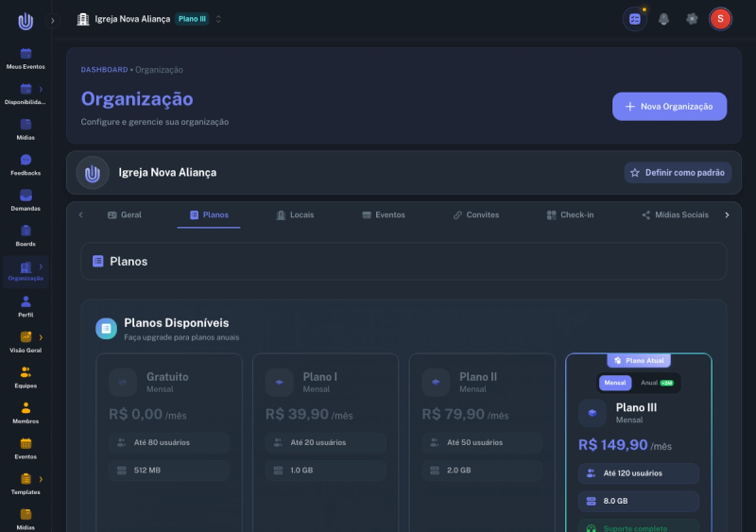The image size is (756, 532).
Task: Switch to the Convites tab
Action: [476, 215]
